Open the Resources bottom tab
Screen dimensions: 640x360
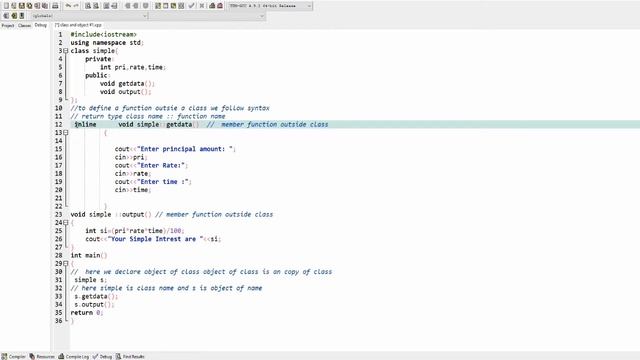[x=42, y=356]
